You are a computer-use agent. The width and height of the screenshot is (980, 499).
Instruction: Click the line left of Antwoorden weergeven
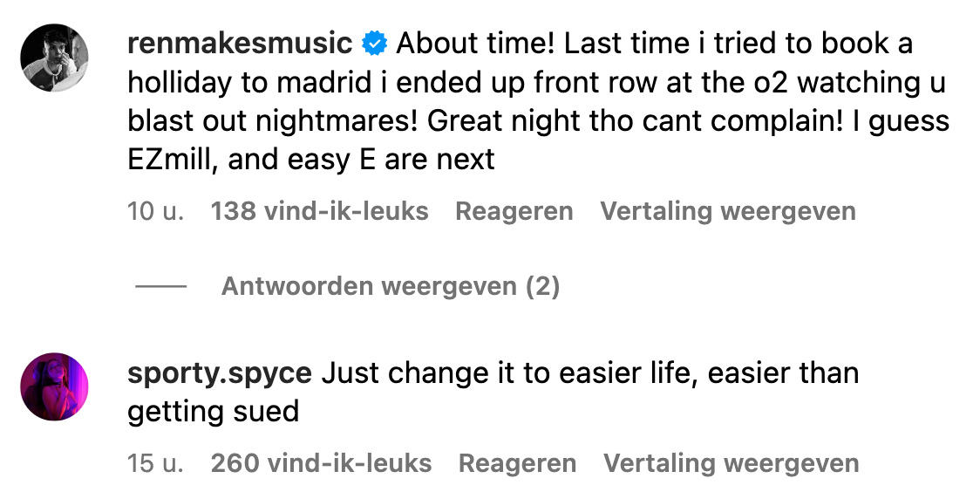161,286
